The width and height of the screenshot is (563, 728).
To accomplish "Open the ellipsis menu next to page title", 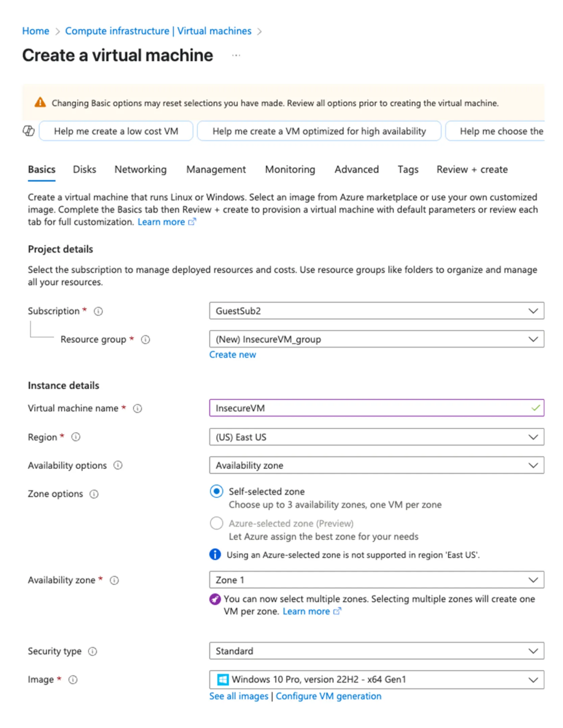I will click(236, 55).
